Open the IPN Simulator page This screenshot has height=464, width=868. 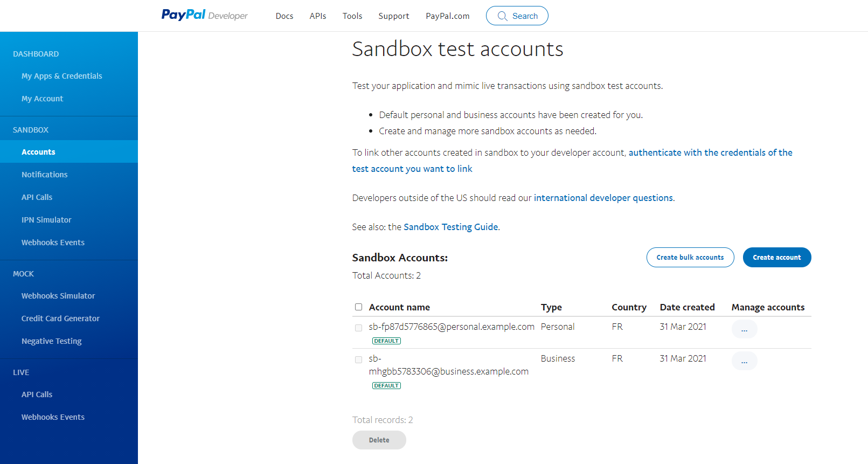point(46,220)
